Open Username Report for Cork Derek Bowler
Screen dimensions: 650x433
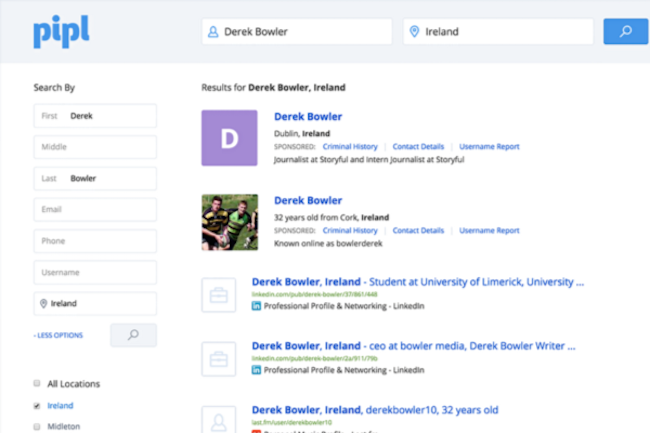click(489, 230)
